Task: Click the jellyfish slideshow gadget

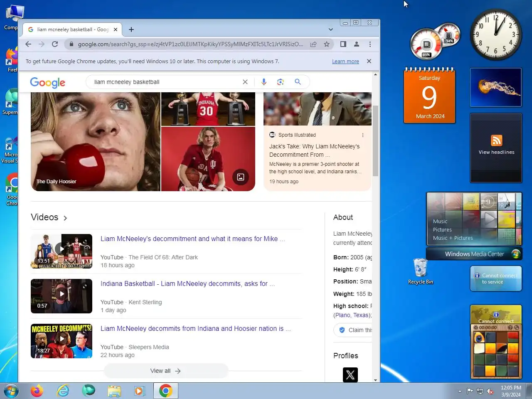Action: point(496,87)
